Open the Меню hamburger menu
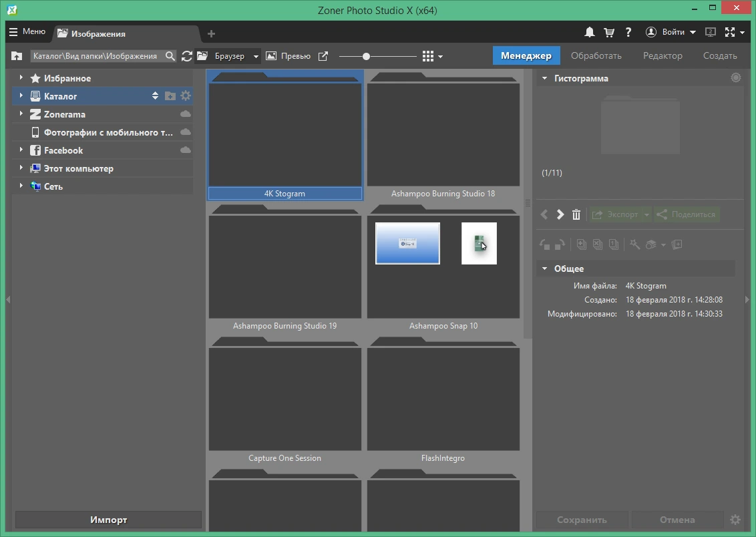The image size is (756, 537). 27,32
